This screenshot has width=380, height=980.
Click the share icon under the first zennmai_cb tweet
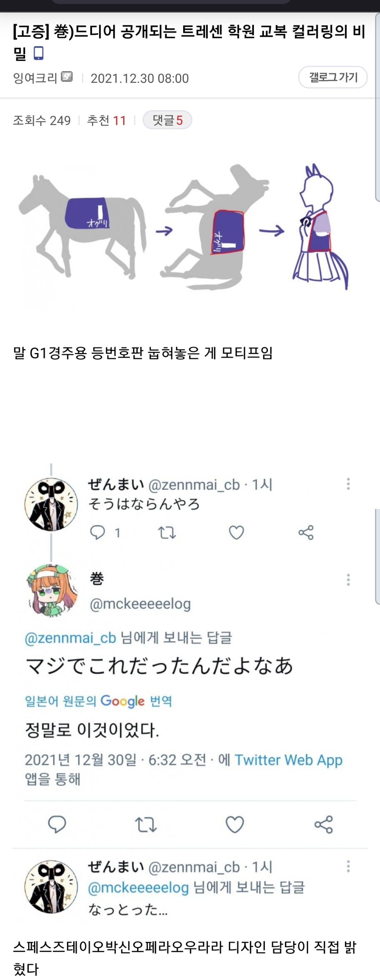306,532
